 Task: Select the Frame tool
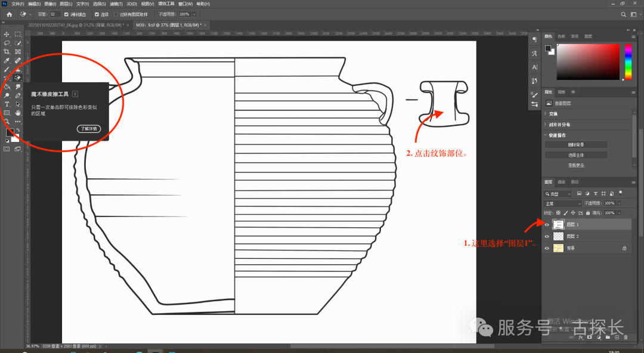click(x=18, y=52)
